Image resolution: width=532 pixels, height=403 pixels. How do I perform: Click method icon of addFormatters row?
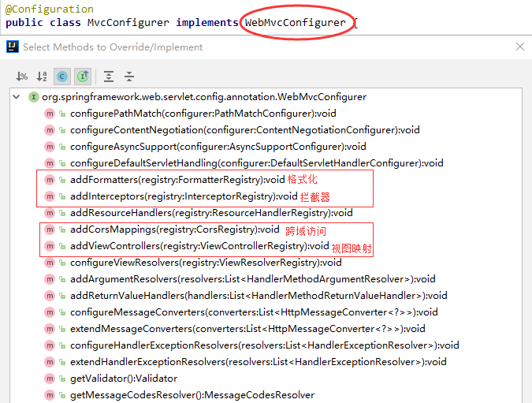point(50,180)
